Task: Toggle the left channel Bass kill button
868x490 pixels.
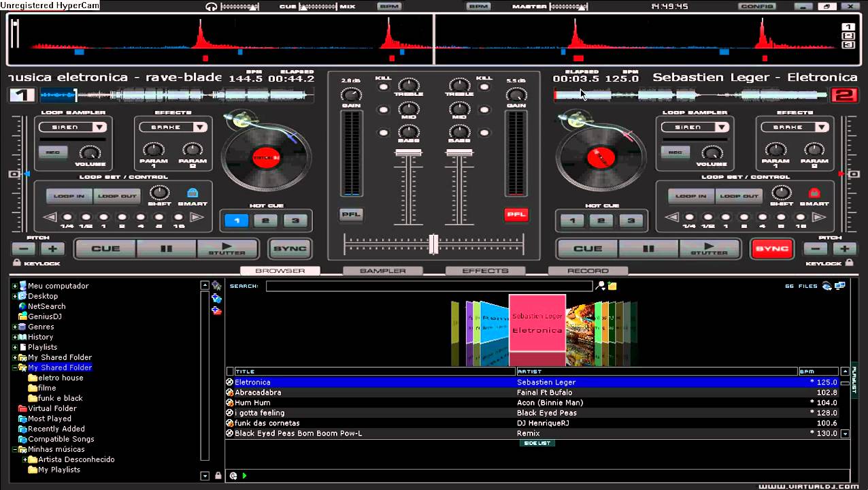Action: click(x=384, y=133)
